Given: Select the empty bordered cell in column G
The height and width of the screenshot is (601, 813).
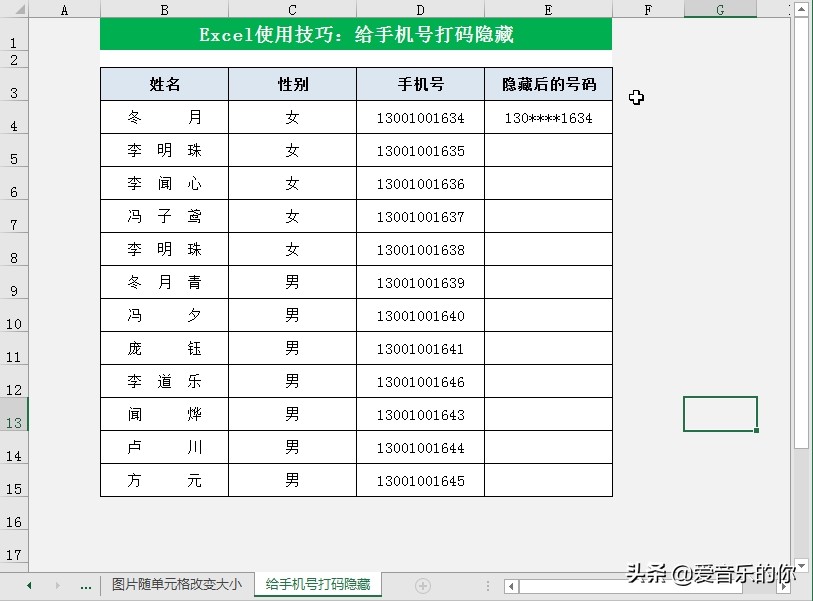Looking at the screenshot, I should 720,413.
